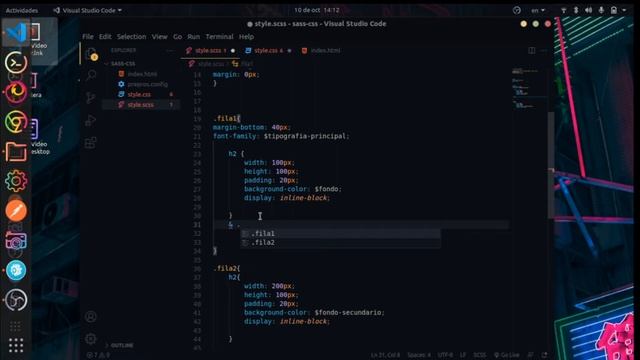Click the style.scss editor tab
Screen dimensions: 640x360
click(209, 51)
